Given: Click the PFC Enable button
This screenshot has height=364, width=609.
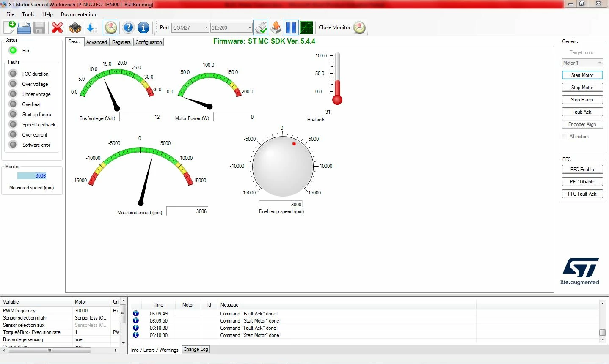Looking at the screenshot, I should pyautogui.click(x=582, y=170).
